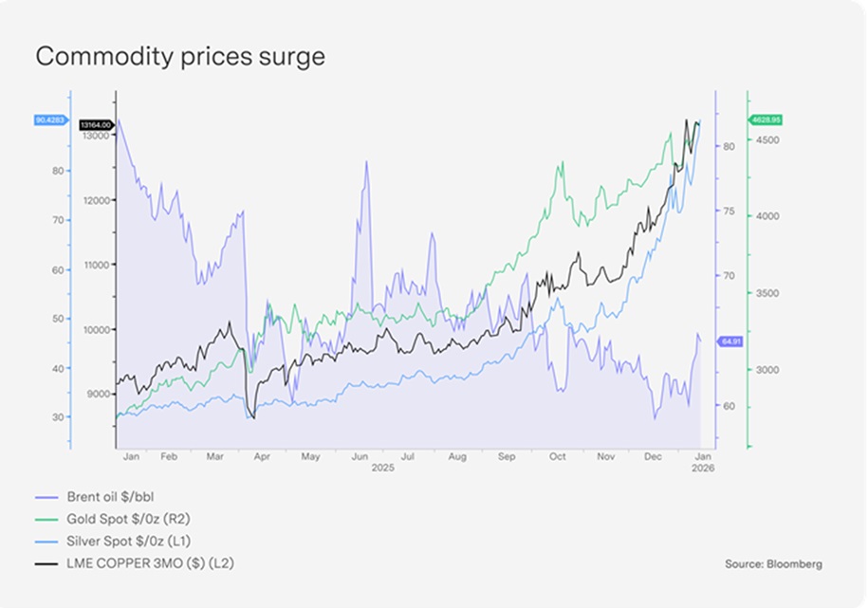This screenshot has height=608, width=868.
Task: Click the blue 90.4283 silver value tag
Action: pyautogui.click(x=47, y=120)
